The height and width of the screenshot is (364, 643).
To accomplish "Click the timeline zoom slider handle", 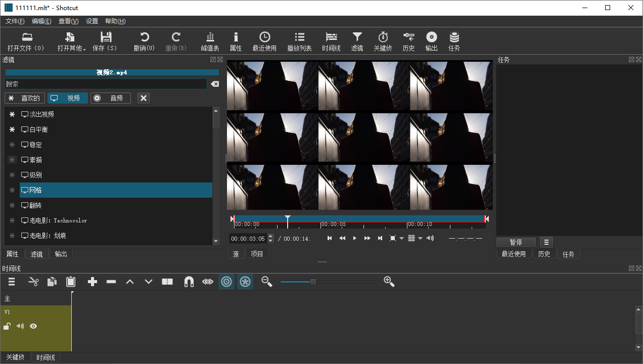I will [x=313, y=282].
